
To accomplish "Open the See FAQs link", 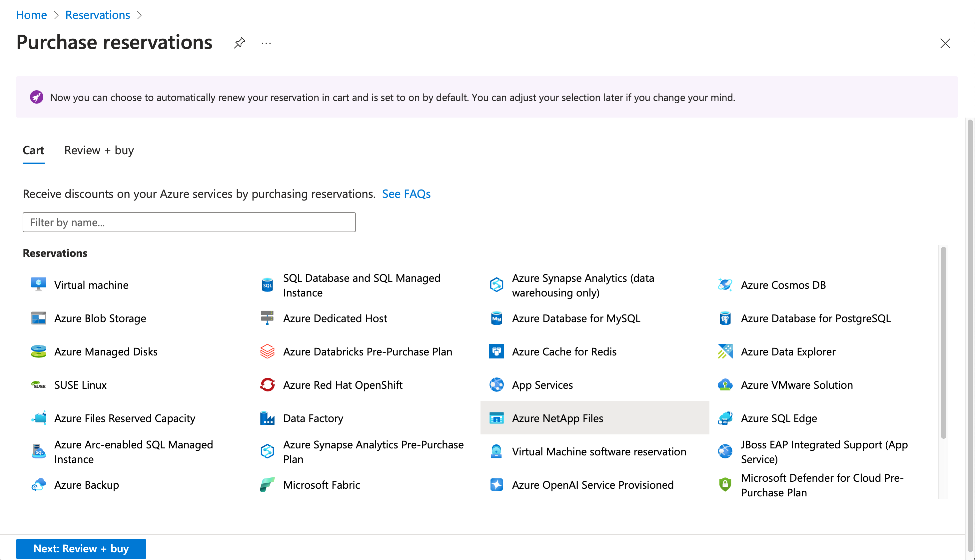I will pyautogui.click(x=406, y=194).
